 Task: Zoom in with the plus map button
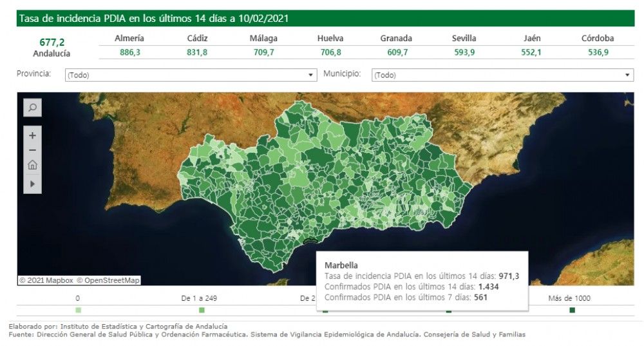[x=32, y=135]
